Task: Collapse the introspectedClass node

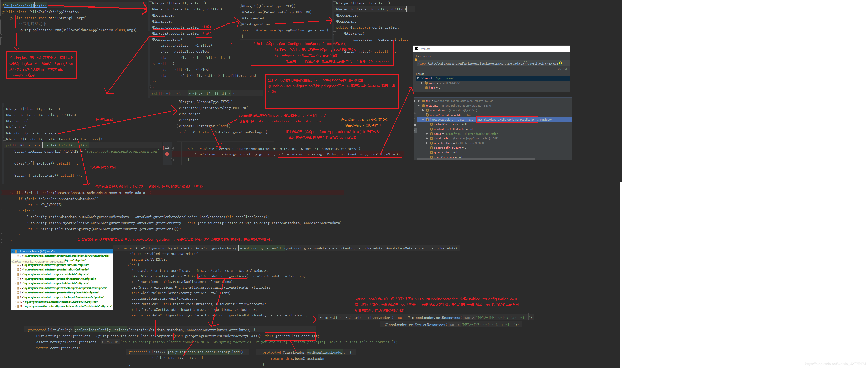Action: [x=423, y=120]
